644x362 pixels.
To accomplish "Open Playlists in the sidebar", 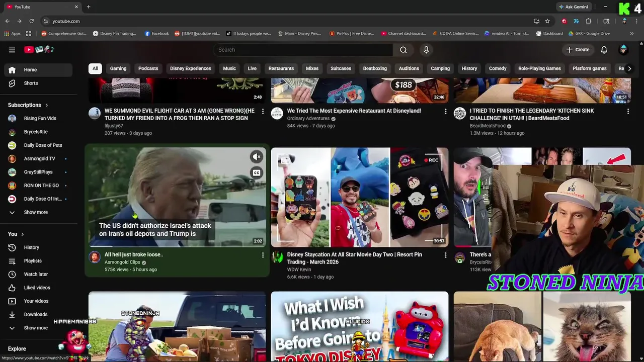I will (x=38, y=261).
